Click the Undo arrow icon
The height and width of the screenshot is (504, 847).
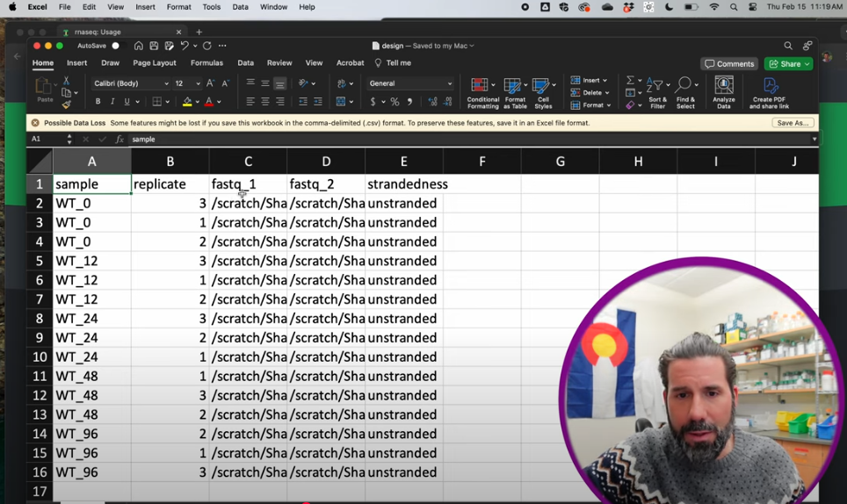tap(185, 46)
